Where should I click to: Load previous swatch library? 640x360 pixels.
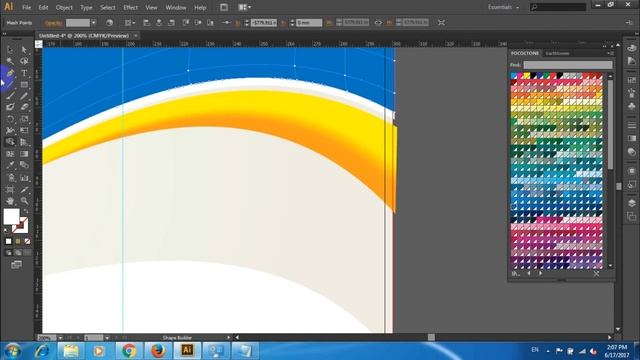coord(529,273)
